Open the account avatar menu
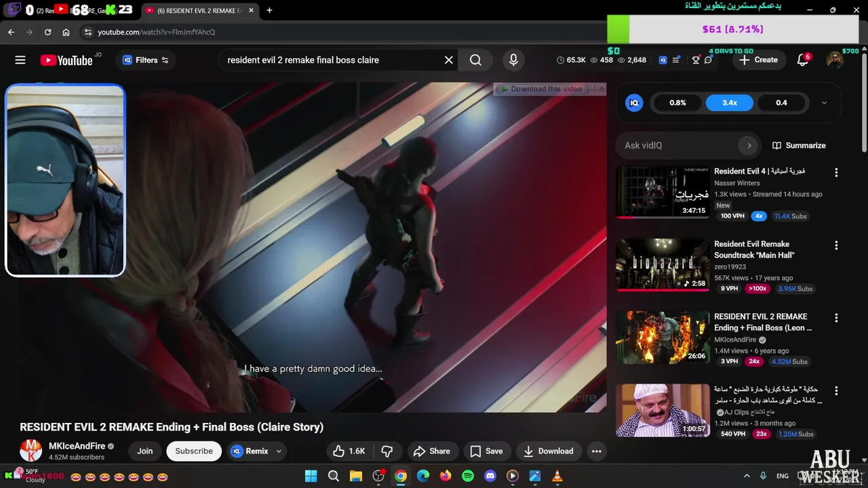The width and height of the screenshot is (868, 488). click(x=835, y=60)
